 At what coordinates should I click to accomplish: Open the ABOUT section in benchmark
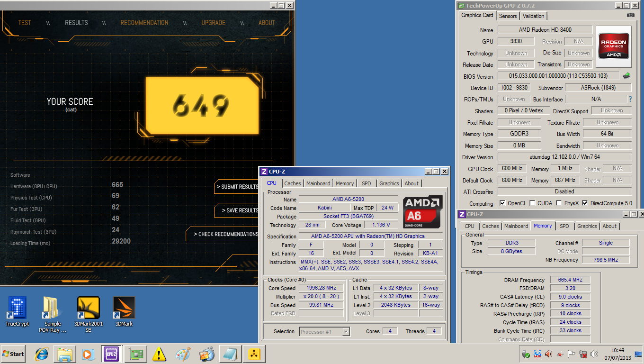point(267,22)
